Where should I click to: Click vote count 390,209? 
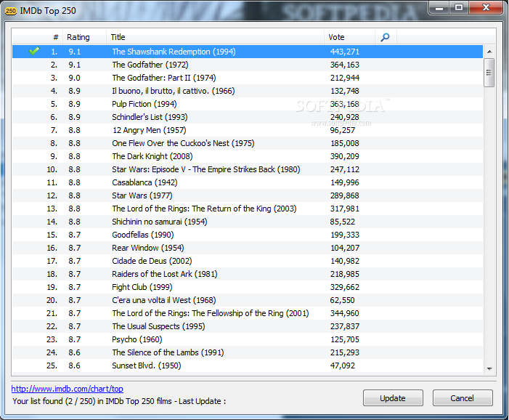pos(345,156)
